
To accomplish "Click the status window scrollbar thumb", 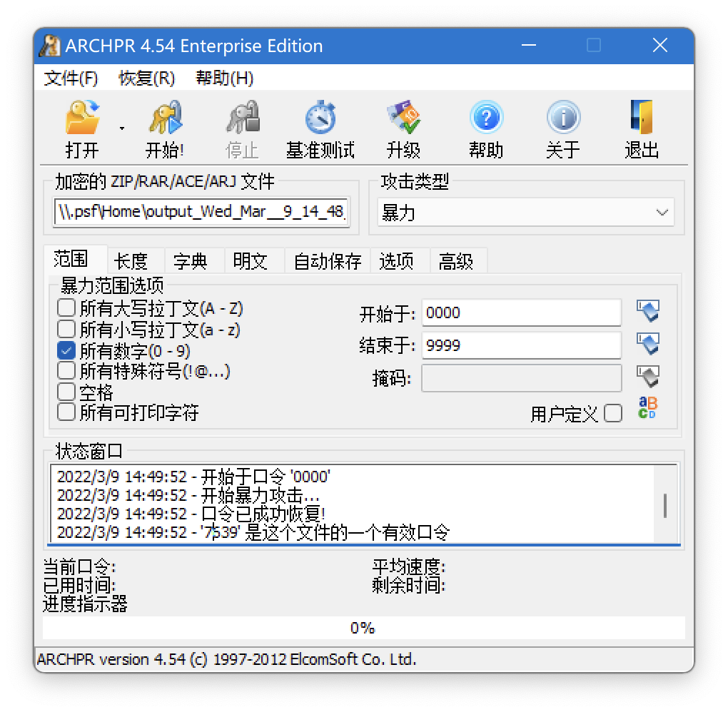I will pyautogui.click(x=665, y=505).
